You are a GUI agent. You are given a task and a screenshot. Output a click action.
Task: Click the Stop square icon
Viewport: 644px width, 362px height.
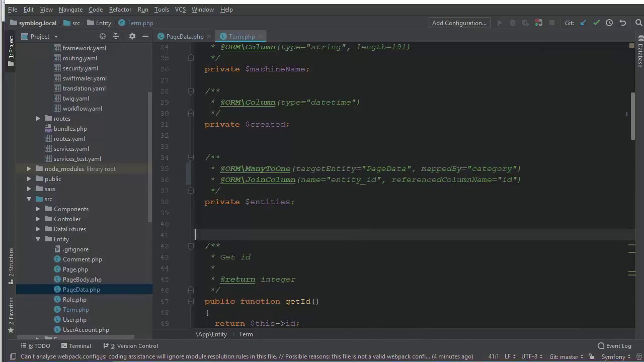point(552,23)
